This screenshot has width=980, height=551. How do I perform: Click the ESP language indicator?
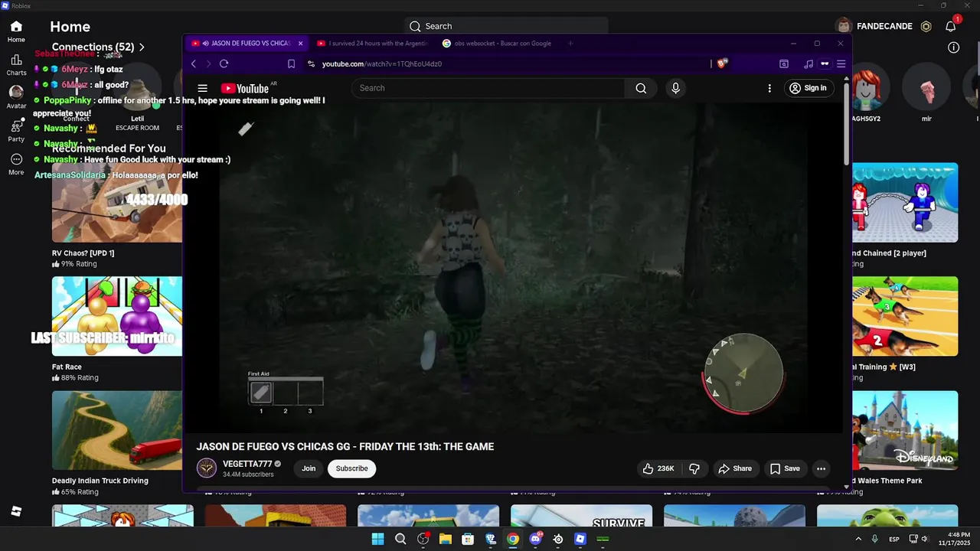point(894,540)
